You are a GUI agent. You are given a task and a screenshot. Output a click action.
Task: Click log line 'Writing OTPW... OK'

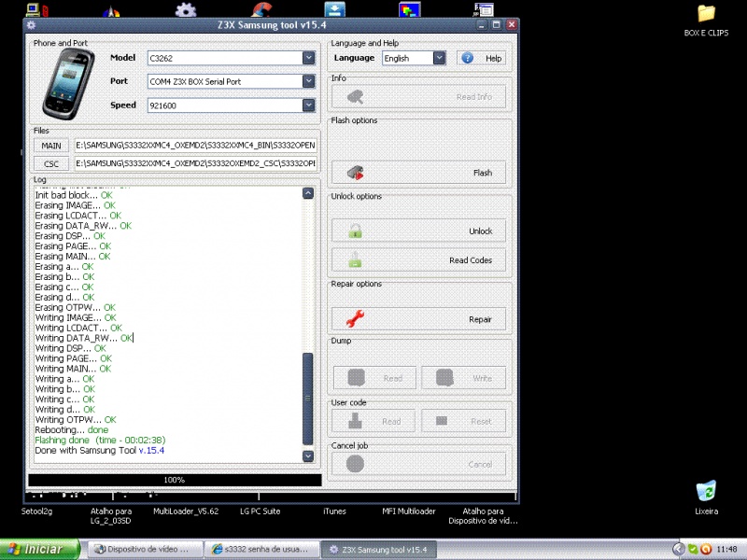pos(76,419)
